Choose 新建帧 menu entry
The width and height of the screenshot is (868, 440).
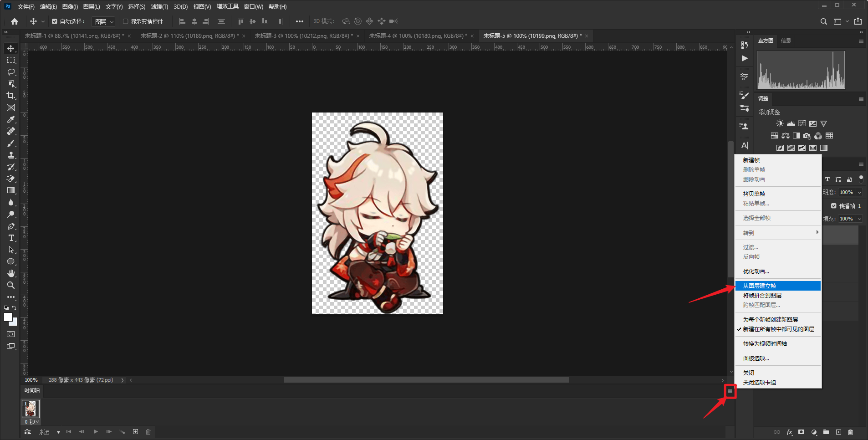[x=778, y=160]
